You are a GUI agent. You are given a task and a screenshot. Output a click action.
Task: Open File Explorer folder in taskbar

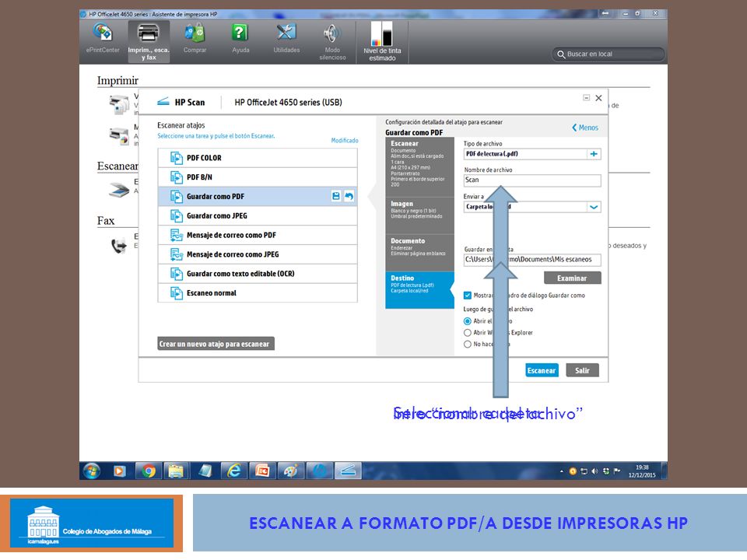point(177,471)
